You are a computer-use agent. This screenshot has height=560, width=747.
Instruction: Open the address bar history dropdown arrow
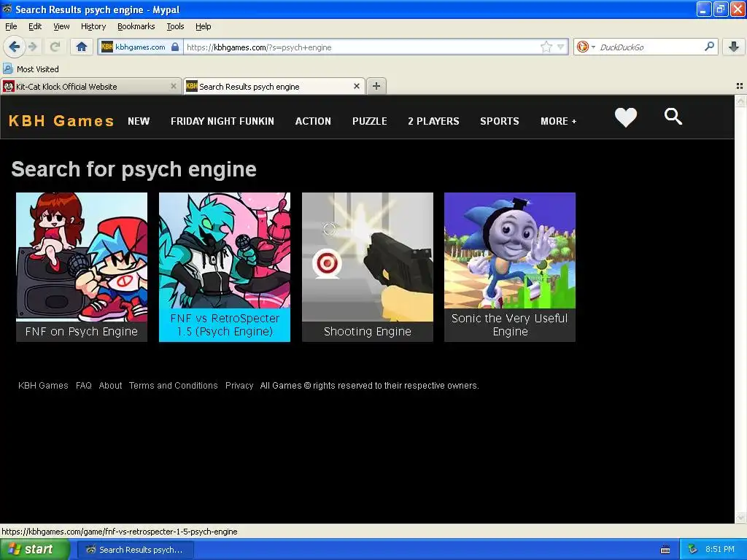[x=561, y=47]
